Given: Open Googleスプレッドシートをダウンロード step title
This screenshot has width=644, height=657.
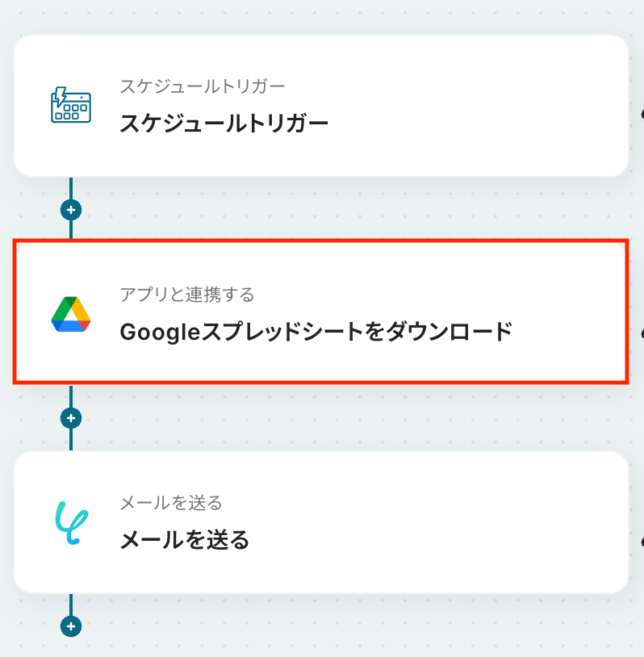Looking at the screenshot, I should click(x=316, y=332).
